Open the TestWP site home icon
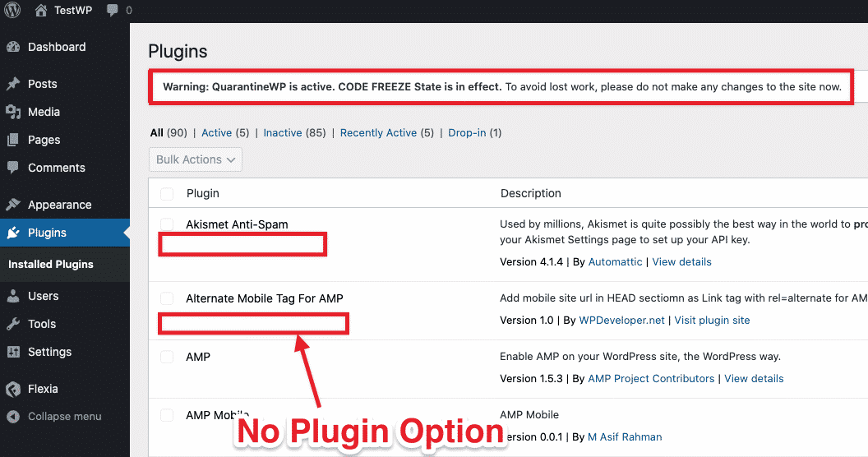868x457 pixels. point(41,12)
